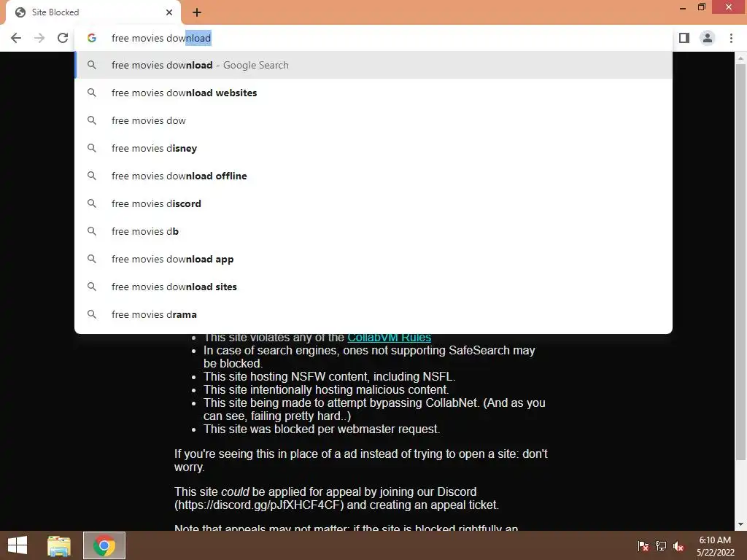The image size is (747, 560).
Task: Click search icon beside 'free movies discord'
Action: click(x=92, y=203)
